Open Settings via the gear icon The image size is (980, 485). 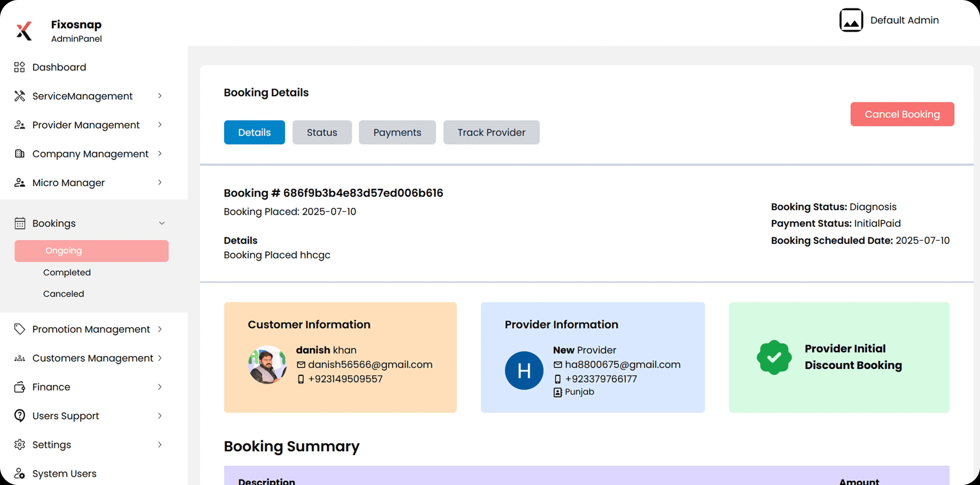(19, 444)
